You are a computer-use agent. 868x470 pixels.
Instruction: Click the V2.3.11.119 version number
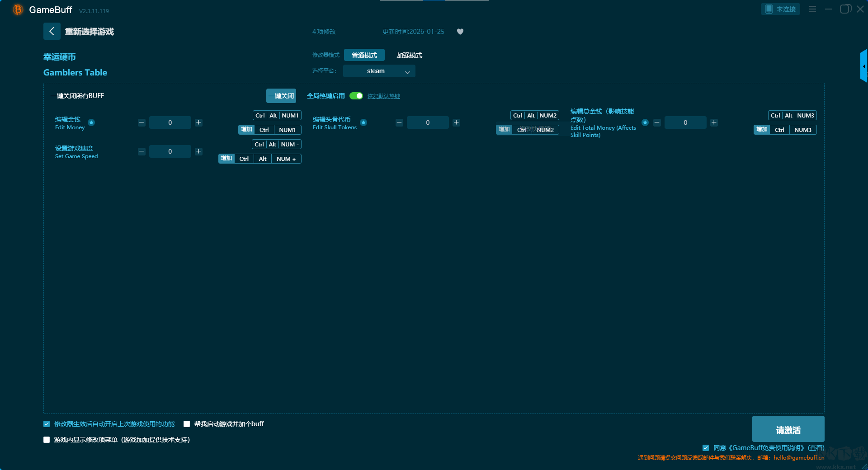pyautogui.click(x=94, y=11)
